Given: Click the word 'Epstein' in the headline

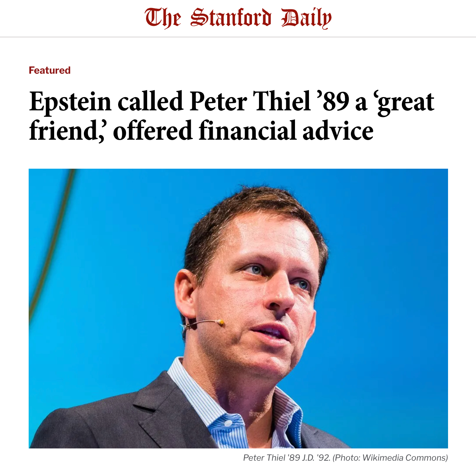Looking at the screenshot, I should click(70, 102).
